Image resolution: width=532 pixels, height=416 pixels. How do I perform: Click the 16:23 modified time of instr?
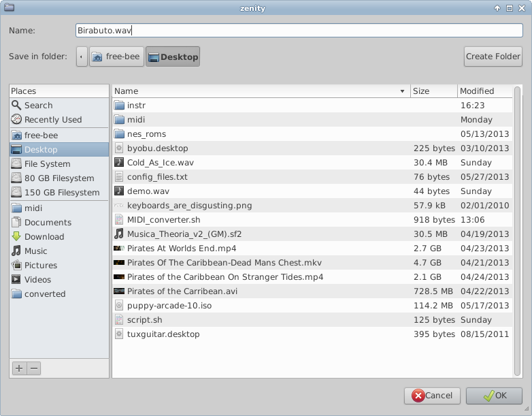473,106
